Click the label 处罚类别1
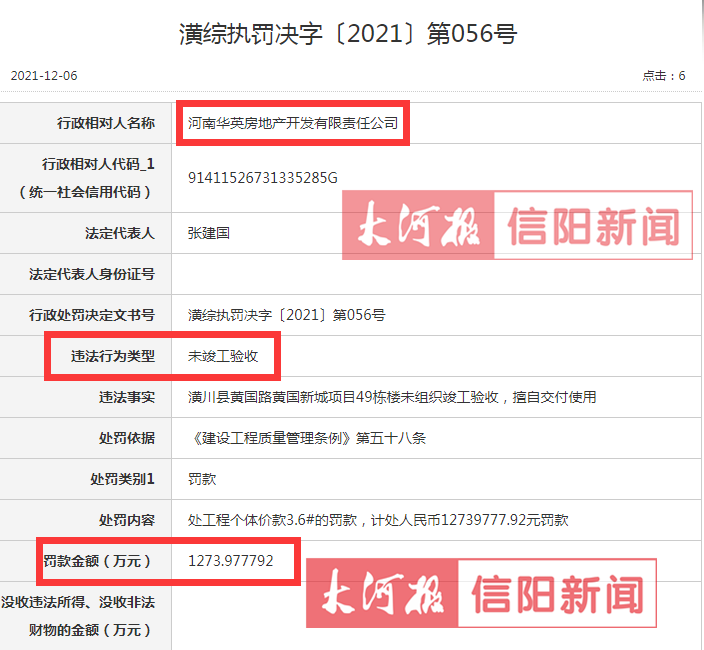 pyautogui.click(x=123, y=479)
